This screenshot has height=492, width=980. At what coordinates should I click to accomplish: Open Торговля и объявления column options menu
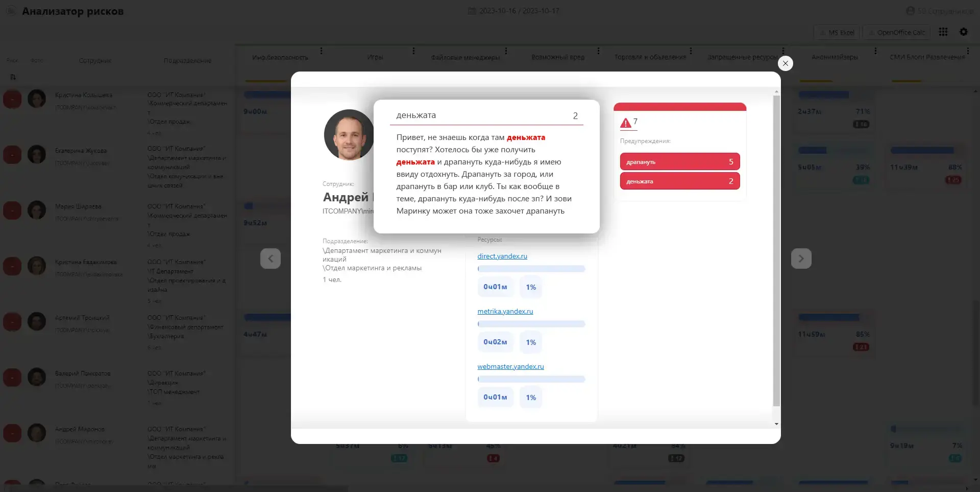(691, 51)
